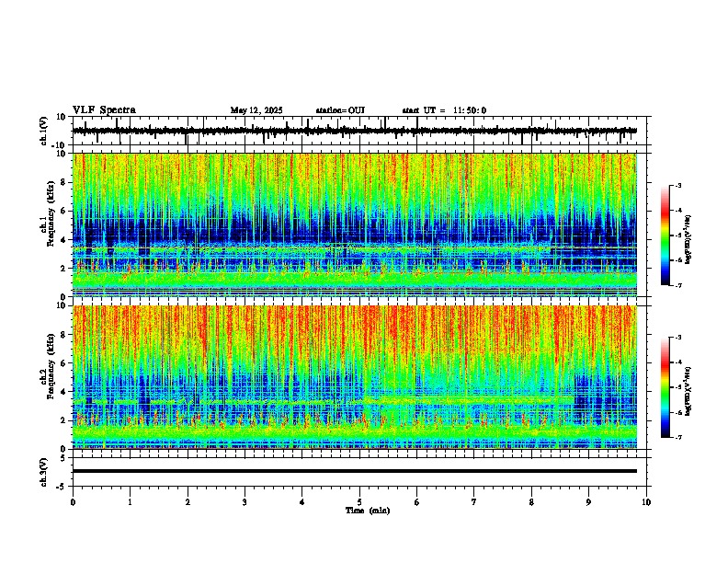Viewport: 728px width, 563px height.
Task: Click inside the ch.1 spectrogram panel
Action: point(355,224)
